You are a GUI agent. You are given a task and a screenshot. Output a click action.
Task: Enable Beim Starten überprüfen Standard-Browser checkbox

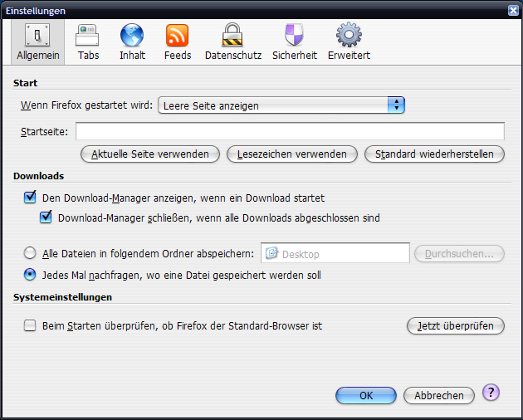(x=30, y=325)
